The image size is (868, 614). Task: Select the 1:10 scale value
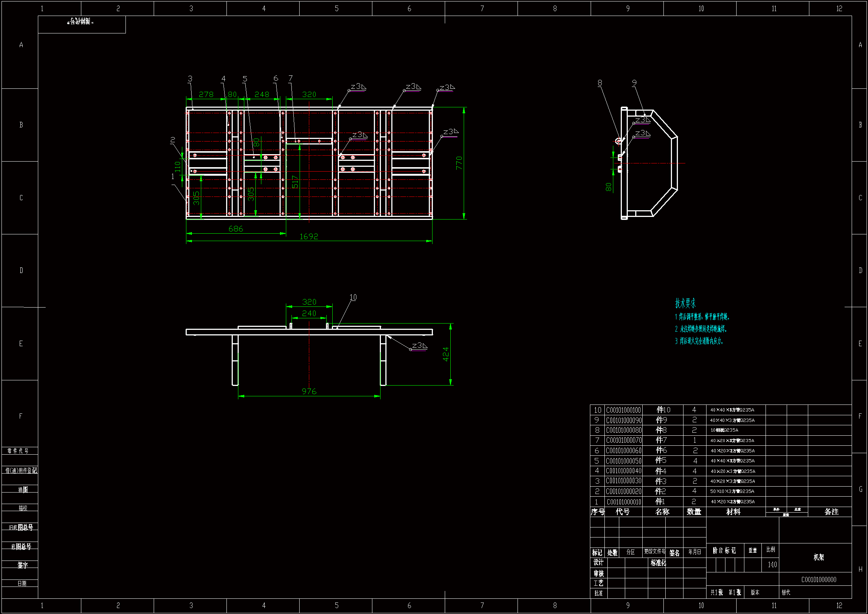click(x=772, y=565)
